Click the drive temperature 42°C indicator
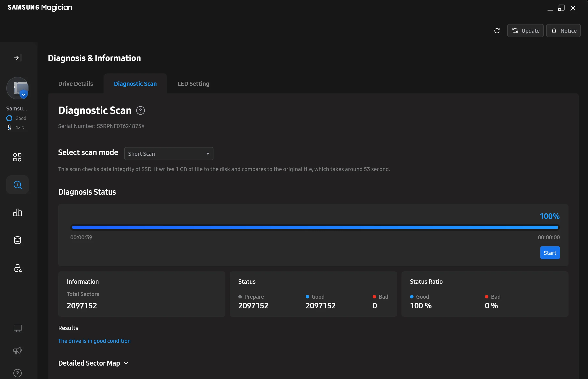The height and width of the screenshot is (379, 588). coord(16,128)
